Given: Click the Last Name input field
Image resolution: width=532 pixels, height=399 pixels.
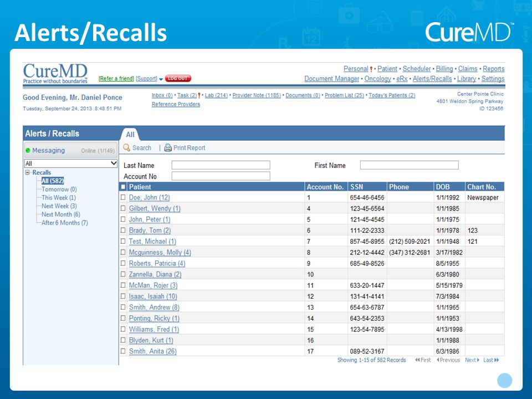Looking at the screenshot, I should pyautogui.click(x=221, y=165).
